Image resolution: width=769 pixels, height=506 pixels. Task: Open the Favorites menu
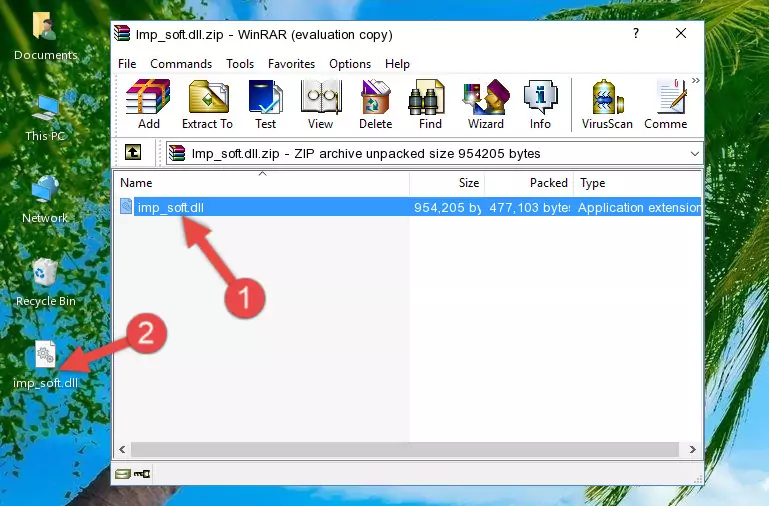(x=291, y=64)
